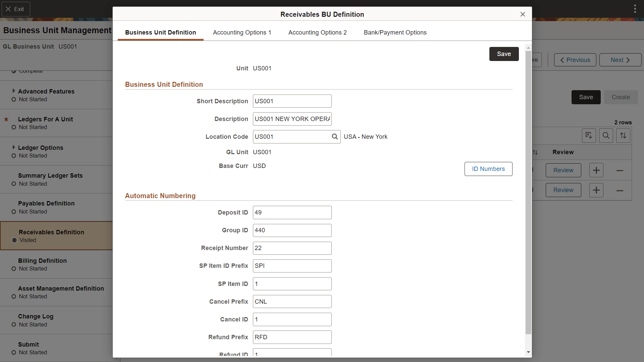Select Billing Definition in left navigation
Screen dimensions: 644x362
click(x=42, y=261)
